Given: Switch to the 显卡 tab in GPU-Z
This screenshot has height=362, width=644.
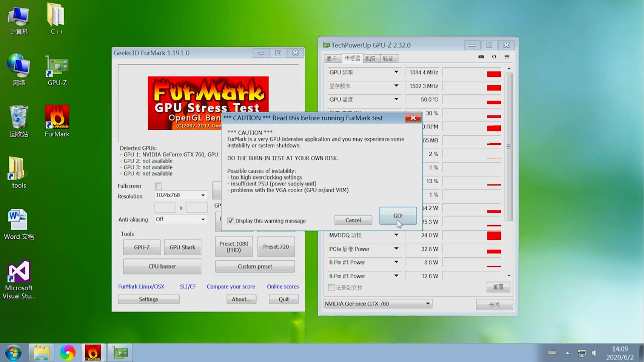Looking at the screenshot, I should [332, 58].
